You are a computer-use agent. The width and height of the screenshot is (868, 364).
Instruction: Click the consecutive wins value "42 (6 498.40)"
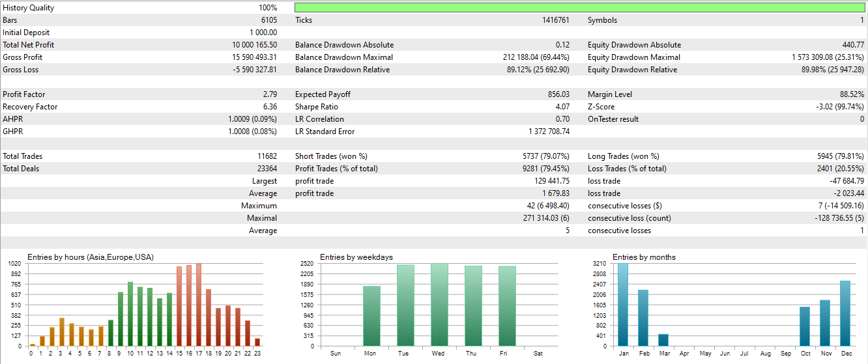pyautogui.click(x=547, y=206)
